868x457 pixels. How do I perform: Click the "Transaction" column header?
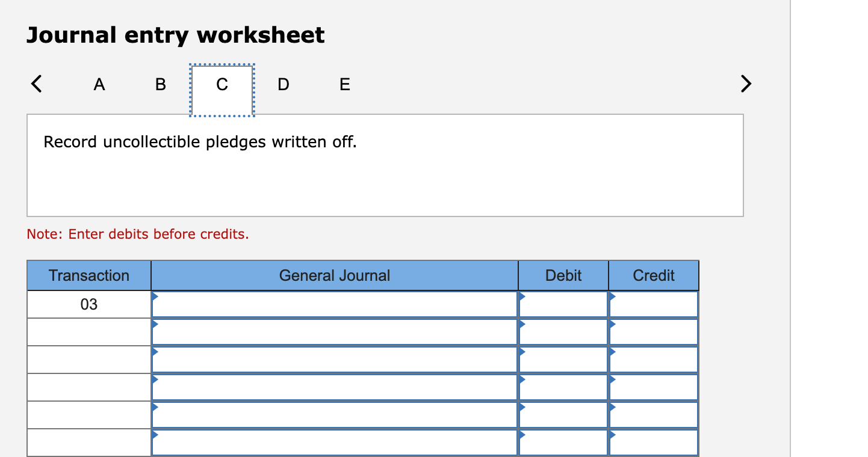(x=89, y=275)
